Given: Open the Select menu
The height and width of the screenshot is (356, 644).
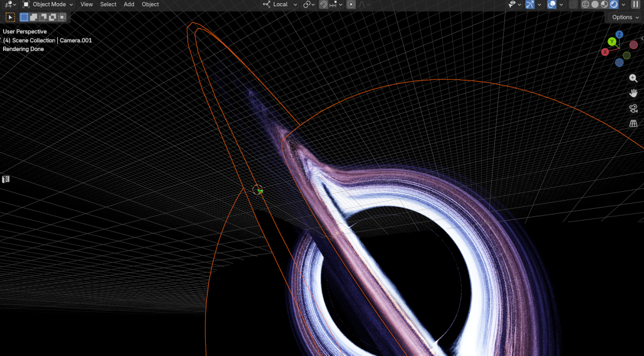Looking at the screenshot, I should 108,4.
